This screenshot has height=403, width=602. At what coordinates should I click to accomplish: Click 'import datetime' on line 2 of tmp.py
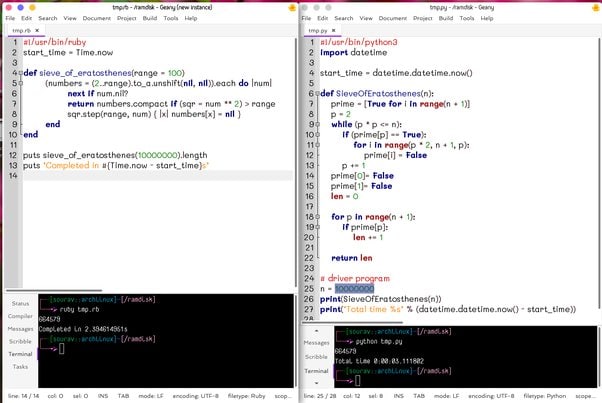point(354,53)
